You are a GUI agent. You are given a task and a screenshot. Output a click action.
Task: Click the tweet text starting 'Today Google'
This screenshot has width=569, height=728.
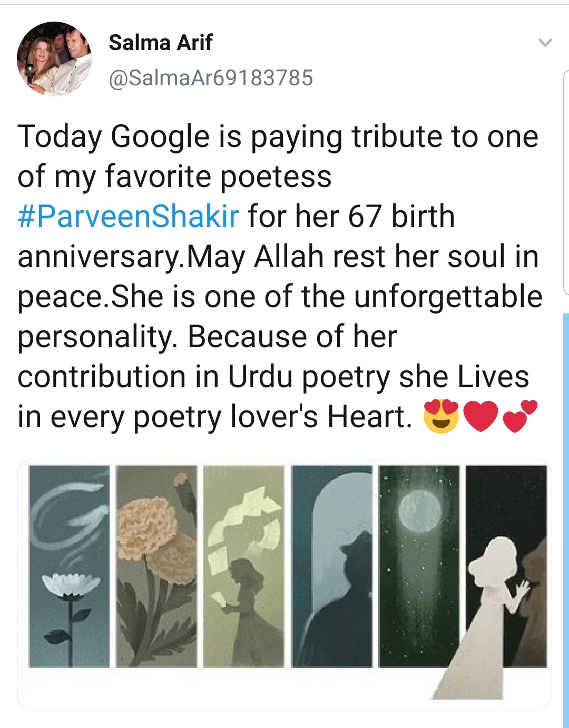tap(280, 277)
